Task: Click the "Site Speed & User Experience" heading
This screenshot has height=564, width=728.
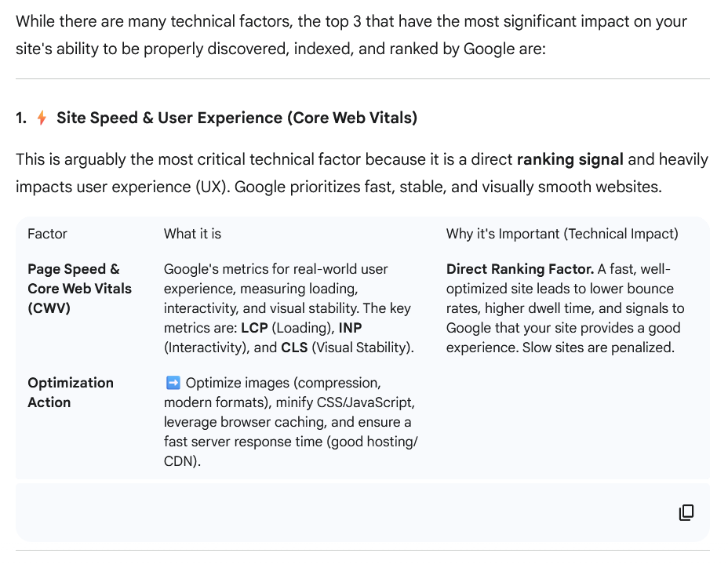Action: tap(236, 118)
